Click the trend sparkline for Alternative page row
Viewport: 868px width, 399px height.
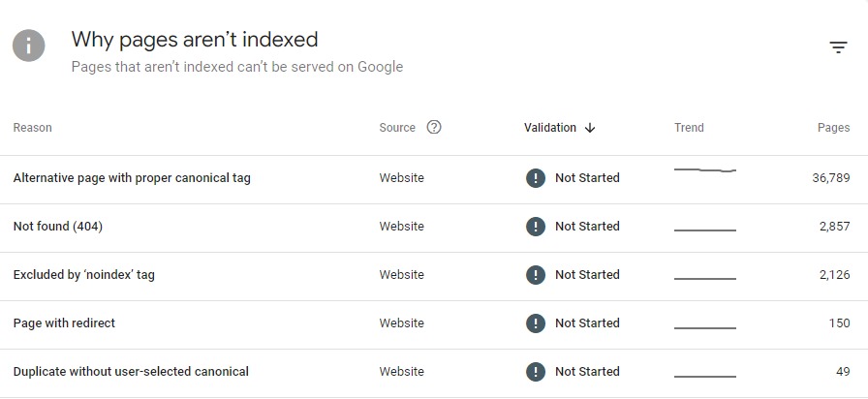(704, 170)
